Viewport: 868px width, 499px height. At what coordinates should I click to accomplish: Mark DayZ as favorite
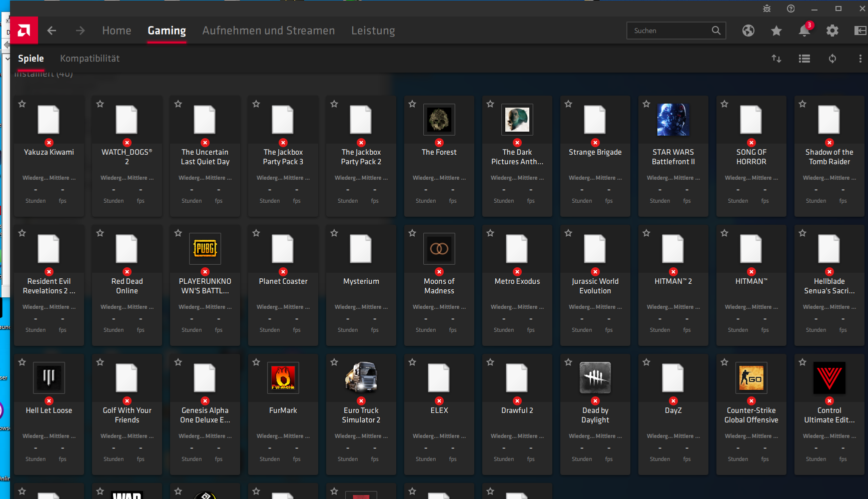[x=646, y=362]
